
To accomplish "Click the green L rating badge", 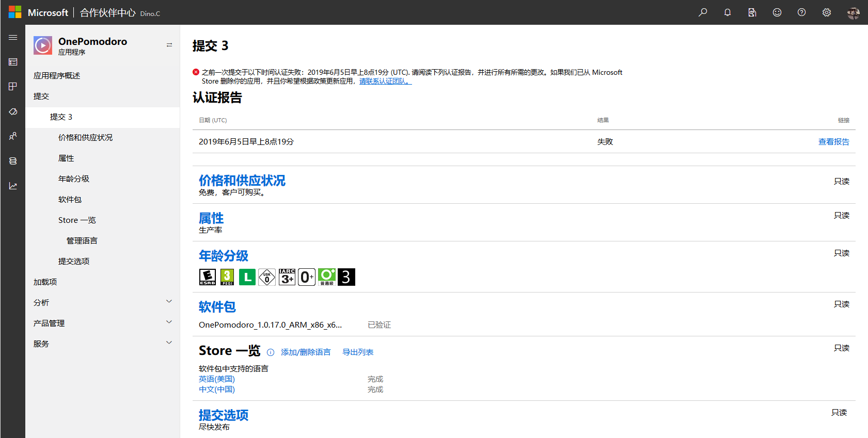I will tap(247, 277).
